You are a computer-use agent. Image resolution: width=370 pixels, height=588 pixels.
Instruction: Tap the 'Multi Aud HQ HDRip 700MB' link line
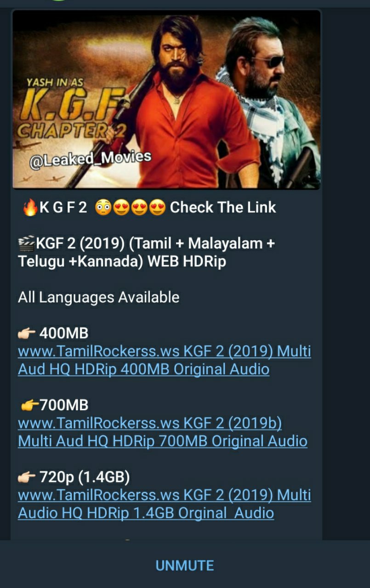163,441
